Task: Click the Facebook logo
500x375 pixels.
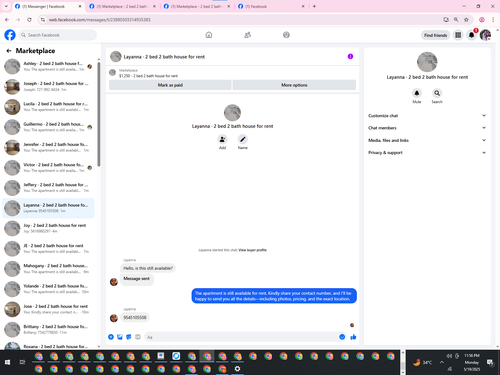Action: (10, 35)
